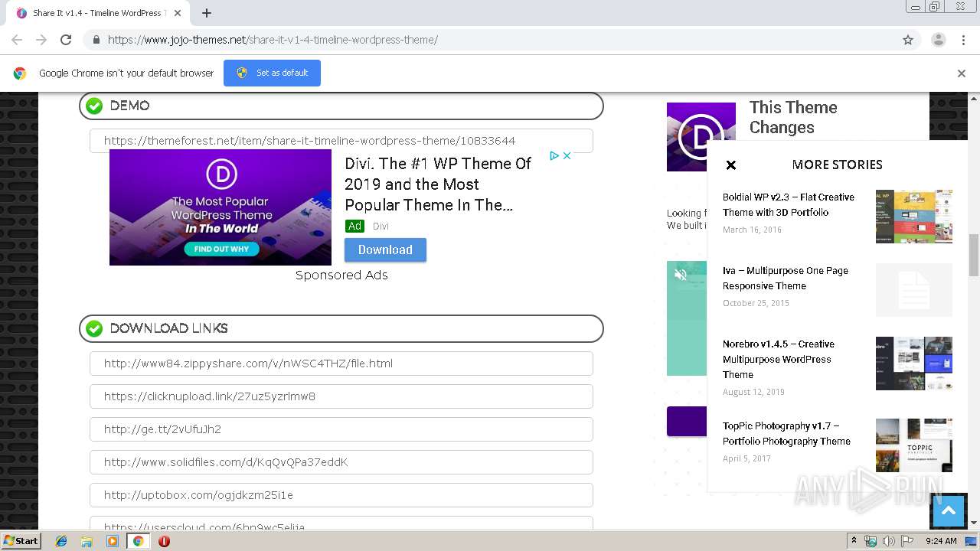Open the volume control in the system tray
The image size is (980, 551).
(889, 541)
